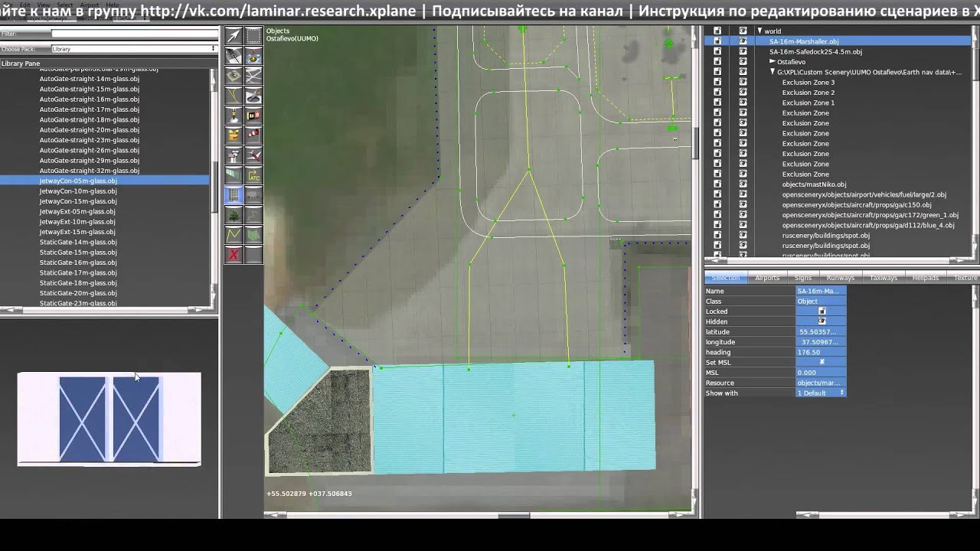Toggle visibility eye for SA-16m-Marshaller.obj

743,41
